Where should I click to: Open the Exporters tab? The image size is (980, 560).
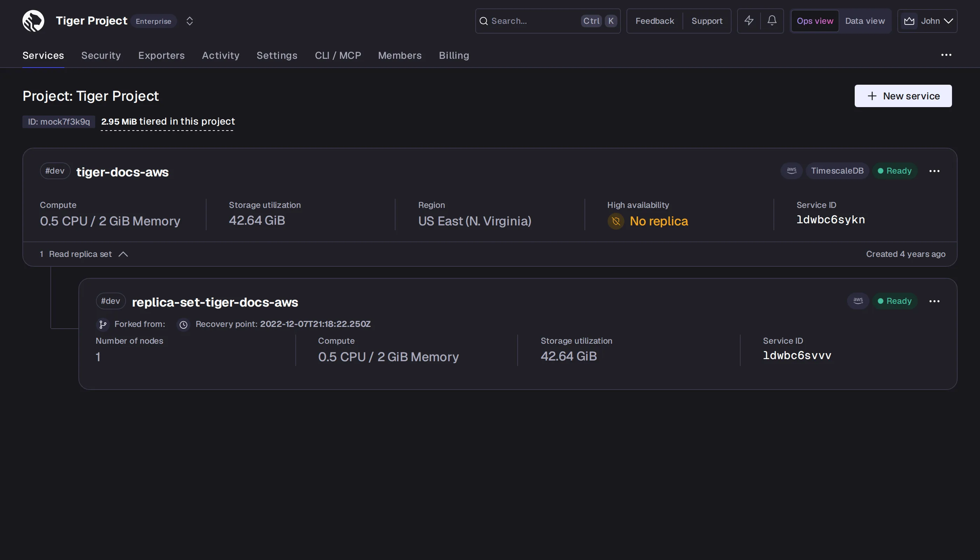pos(161,55)
